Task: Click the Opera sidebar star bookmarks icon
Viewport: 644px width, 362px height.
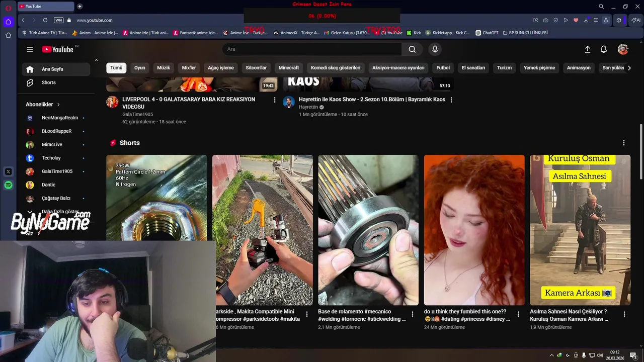Action: (x=8, y=35)
